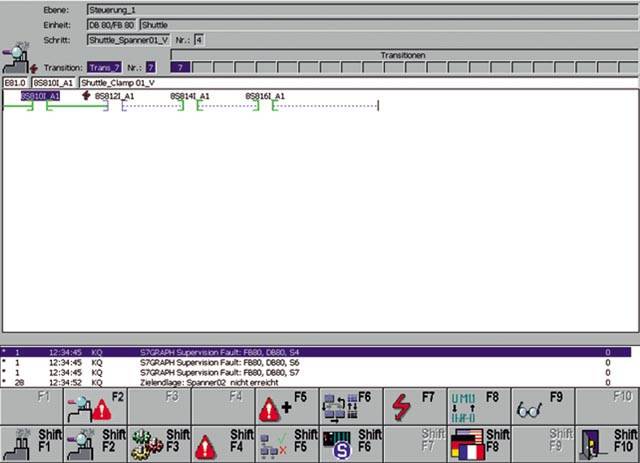Click the F9 eyeglasses icon
The image size is (640, 463).
[534, 407]
